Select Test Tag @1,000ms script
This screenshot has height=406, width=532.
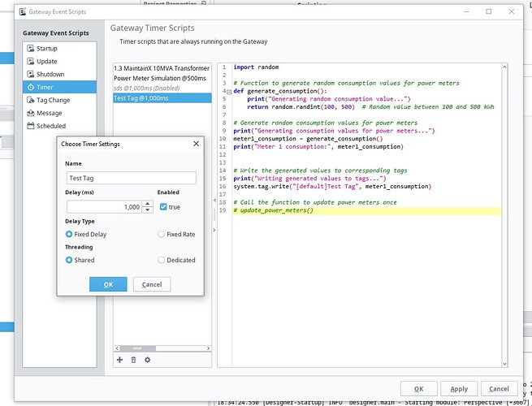pyautogui.click(x=162, y=98)
